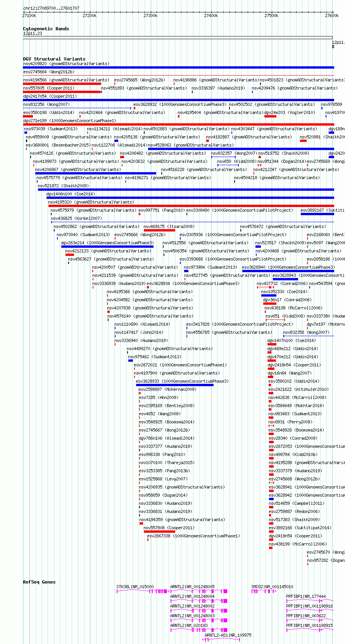Select dgv470e212 (Uddin2014) variant
345x644 pixels.
click(292, 357)
